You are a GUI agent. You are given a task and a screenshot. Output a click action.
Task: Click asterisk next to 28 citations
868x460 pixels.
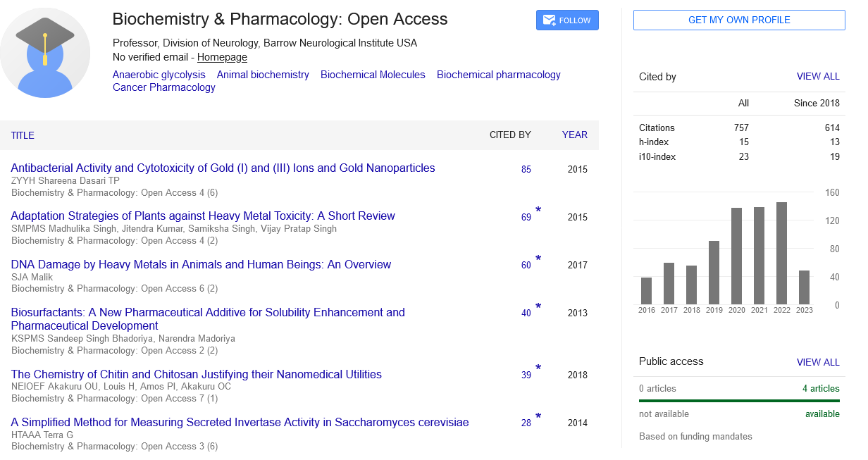(538, 418)
